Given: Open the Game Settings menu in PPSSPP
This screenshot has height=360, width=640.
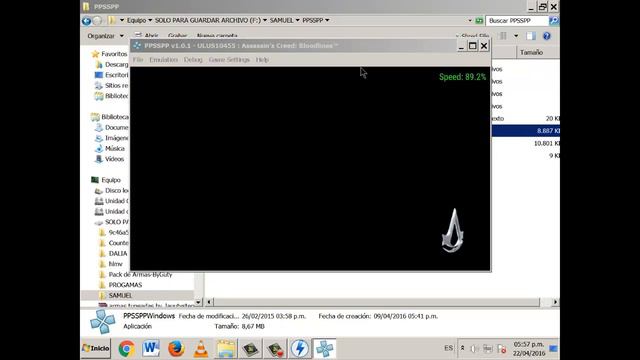Looking at the screenshot, I should 229,60.
